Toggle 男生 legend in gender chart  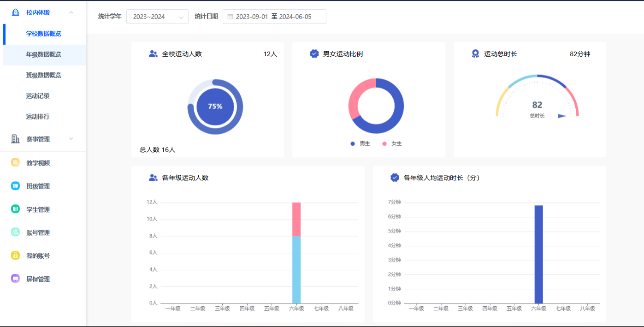[x=360, y=143]
